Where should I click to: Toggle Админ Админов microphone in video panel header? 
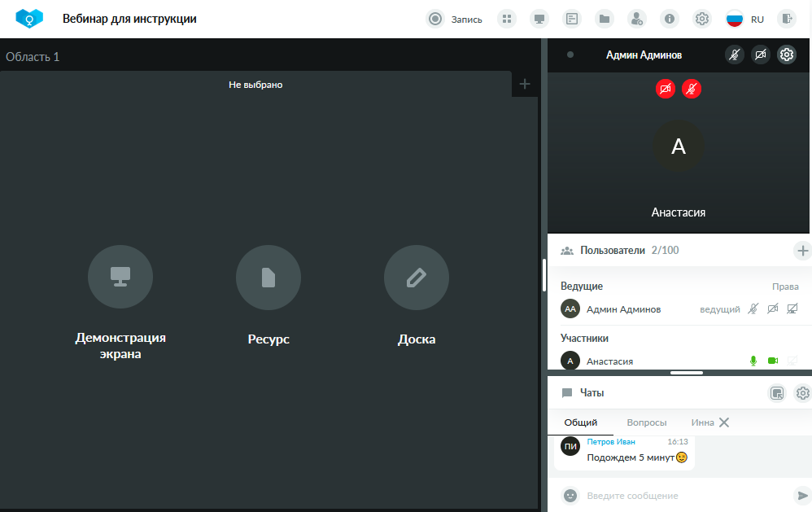point(735,55)
